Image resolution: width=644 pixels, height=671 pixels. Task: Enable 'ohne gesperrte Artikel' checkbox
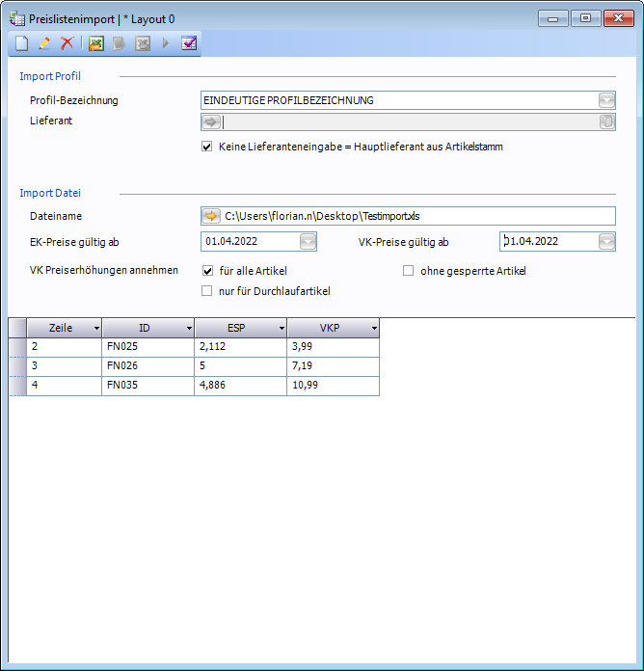click(408, 271)
